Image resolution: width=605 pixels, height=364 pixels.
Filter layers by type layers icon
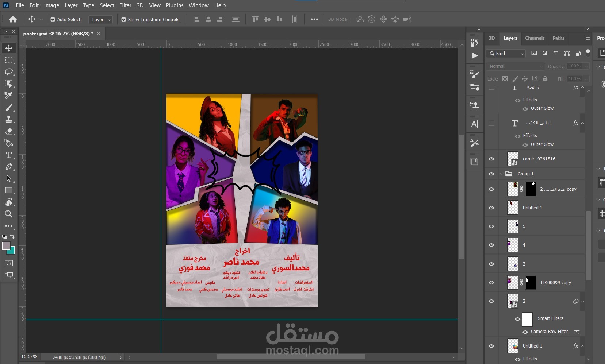pyautogui.click(x=556, y=53)
